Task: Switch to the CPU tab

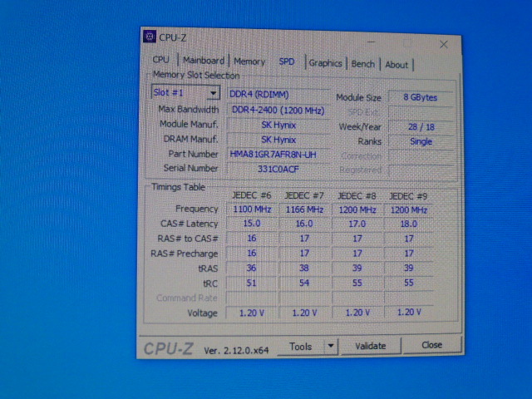Action: point(160,60)
